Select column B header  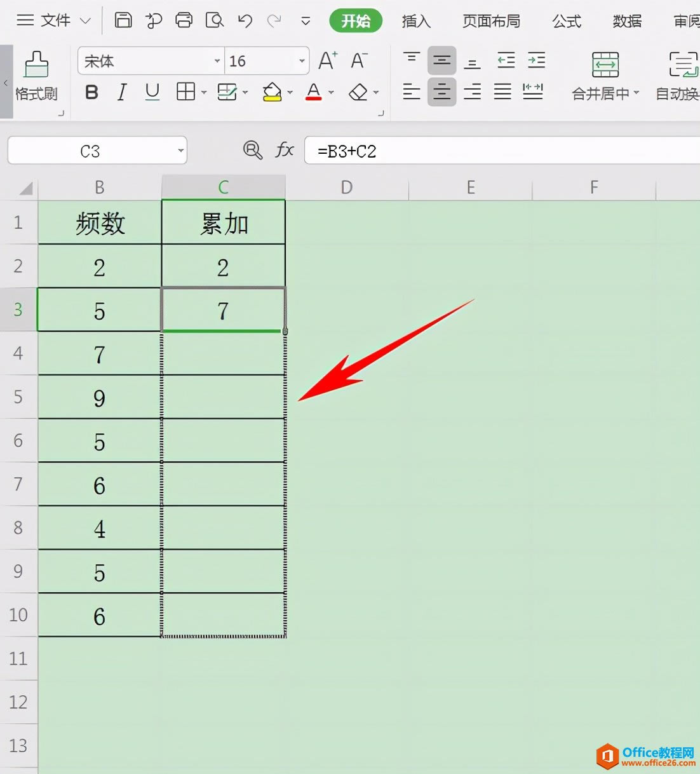tap(100, 187)
